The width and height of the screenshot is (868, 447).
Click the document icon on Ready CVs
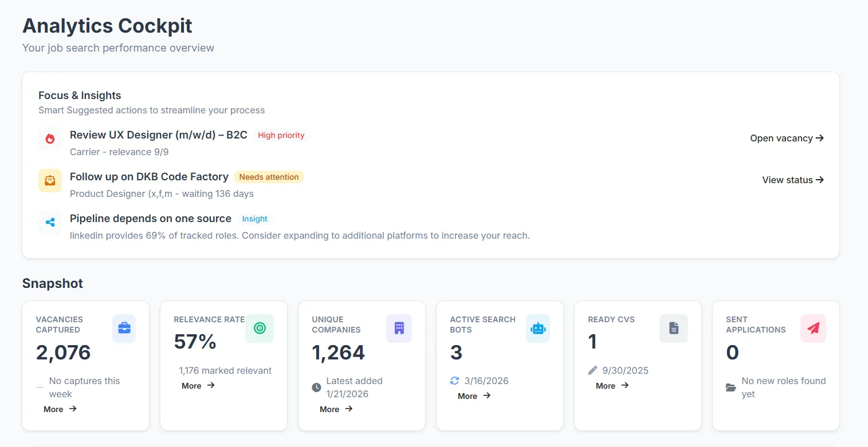point(674,329)
